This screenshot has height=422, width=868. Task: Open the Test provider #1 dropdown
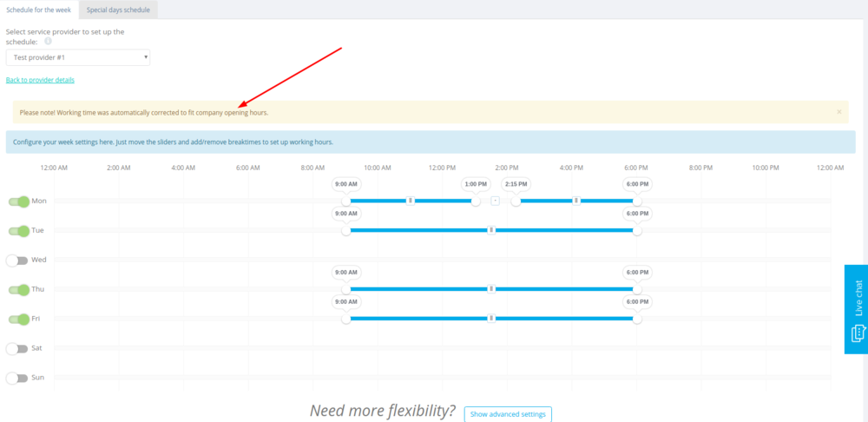(78, 57)
